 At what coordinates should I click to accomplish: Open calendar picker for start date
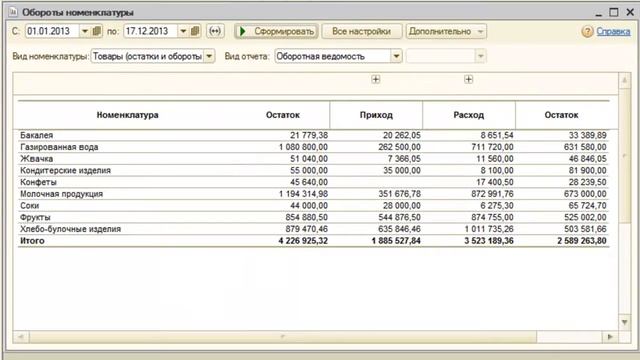(x=97, y=31)
